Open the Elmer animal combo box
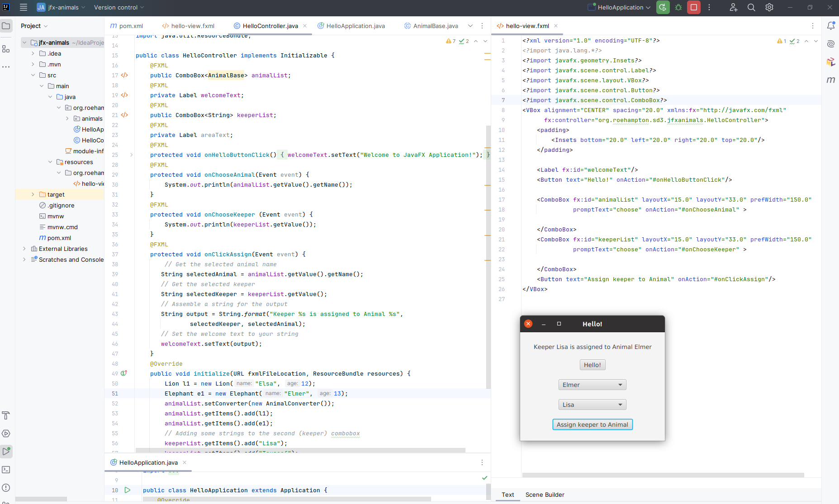Screen dimensions: 839x504 593,385
